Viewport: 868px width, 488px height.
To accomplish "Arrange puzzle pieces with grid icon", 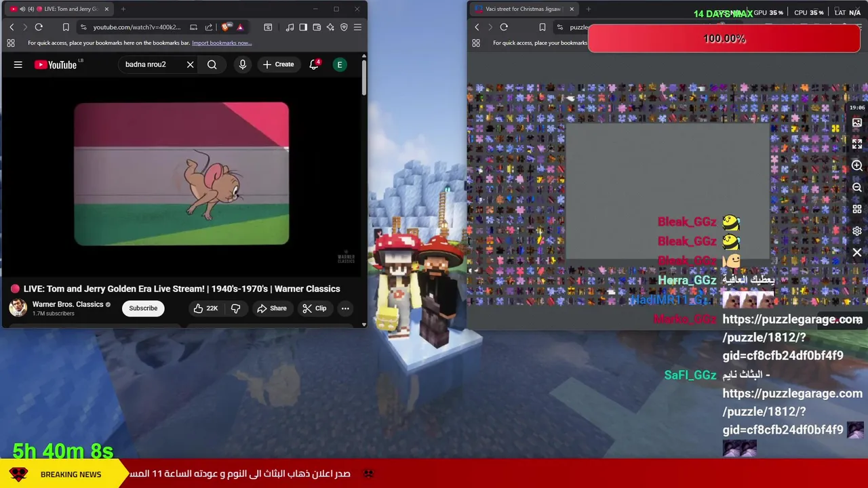I will pos(857,209).
